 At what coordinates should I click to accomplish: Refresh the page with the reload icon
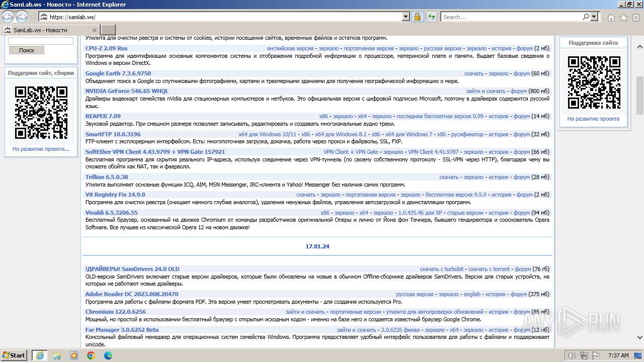(431, 17)
